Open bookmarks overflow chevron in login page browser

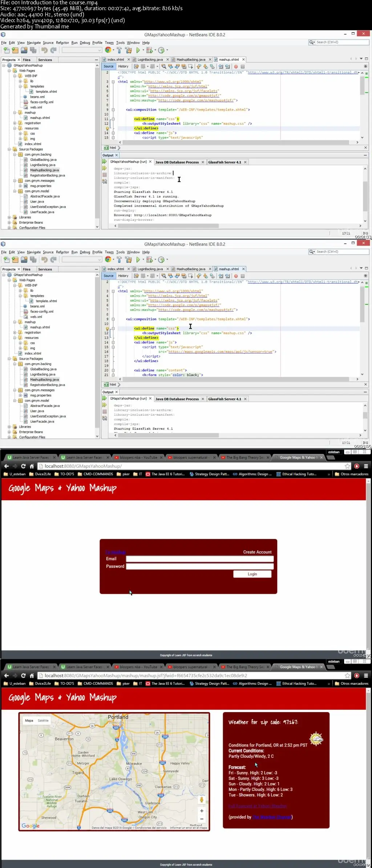pyautogui.click(x=329, y=474)
